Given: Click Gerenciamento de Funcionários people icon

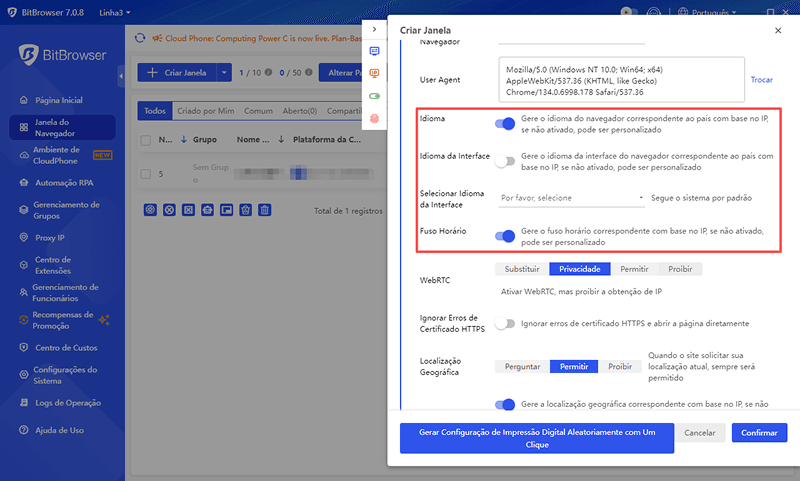Looking at the screenshot, I should (x=23, y=293).
